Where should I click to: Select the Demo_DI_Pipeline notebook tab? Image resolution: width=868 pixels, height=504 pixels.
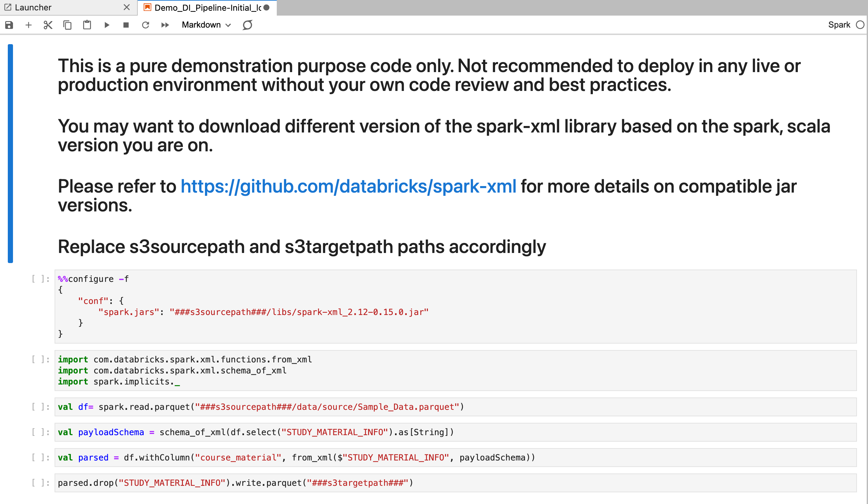point(207,7)
